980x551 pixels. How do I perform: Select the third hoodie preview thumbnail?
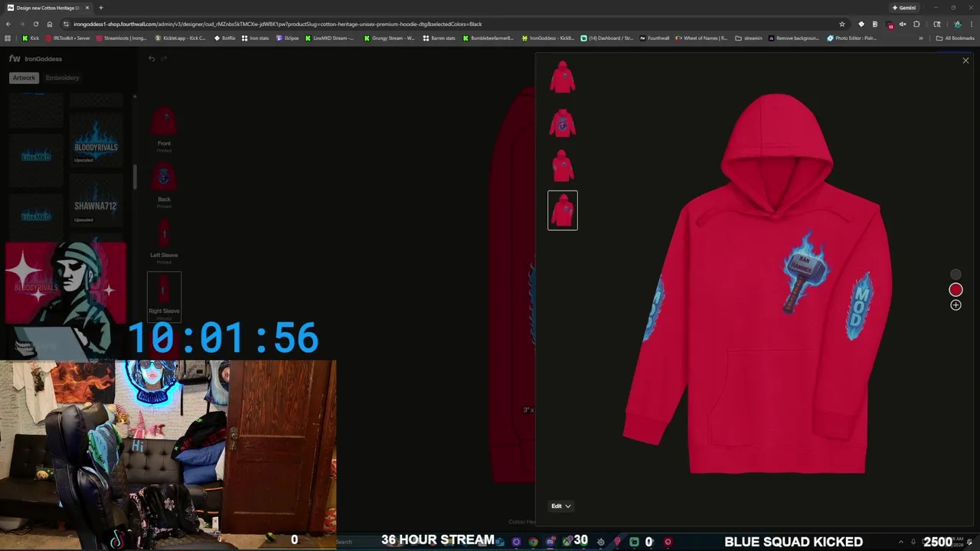point(563,165)
